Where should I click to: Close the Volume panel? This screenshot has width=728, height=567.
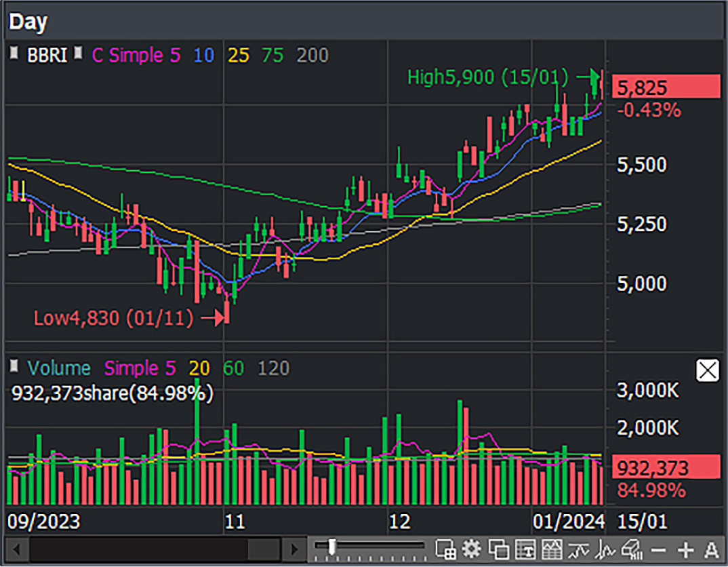pyautogui.click(x=708, y=370)
